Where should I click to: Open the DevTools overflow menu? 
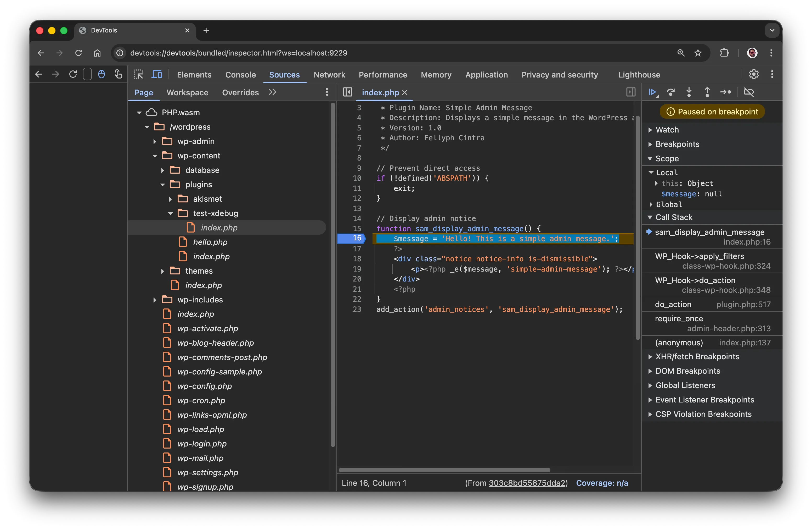click(772, 74)
